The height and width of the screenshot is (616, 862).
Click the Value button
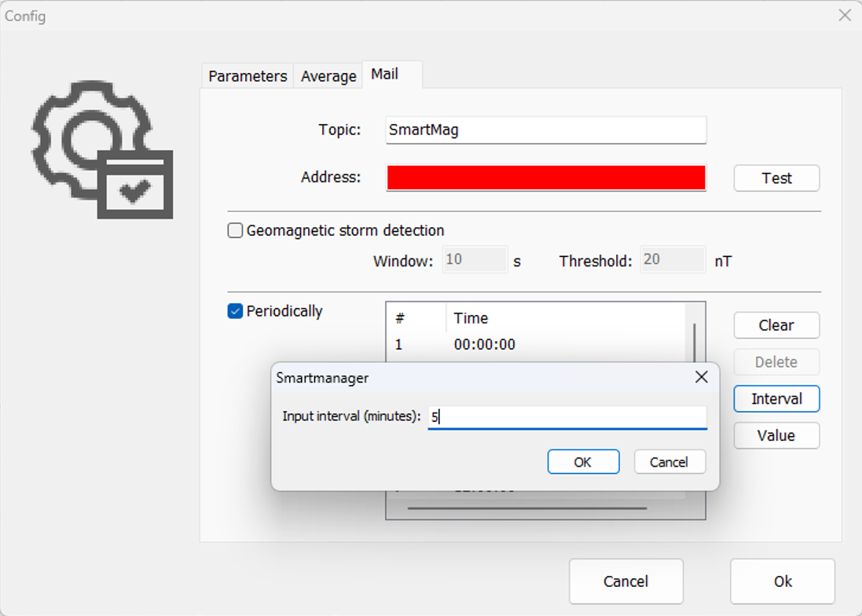[776, 435]
